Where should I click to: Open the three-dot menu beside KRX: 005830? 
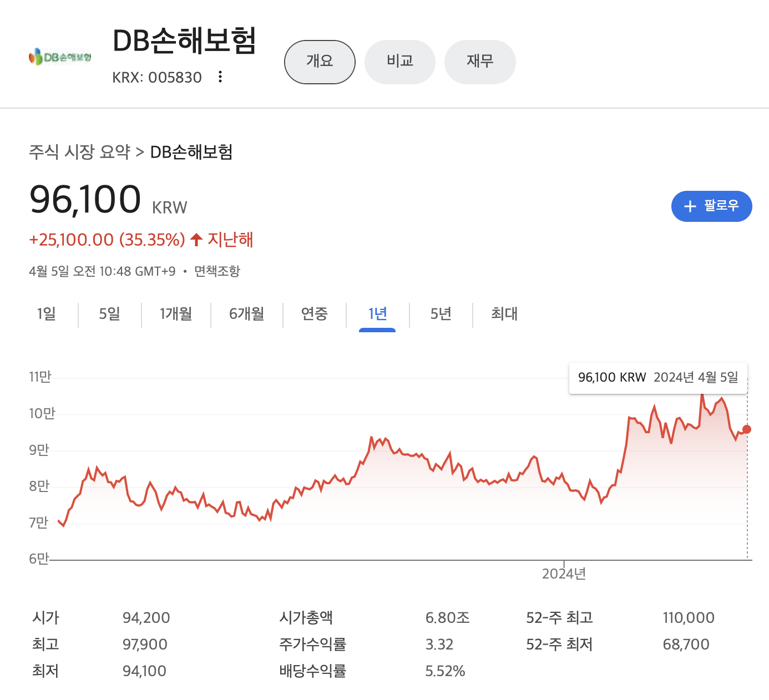pyautogui.click(x=220, y=77)
